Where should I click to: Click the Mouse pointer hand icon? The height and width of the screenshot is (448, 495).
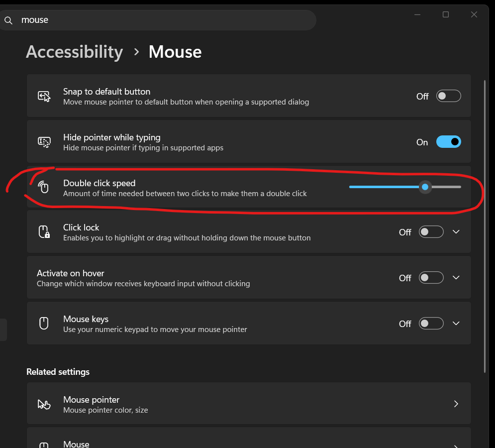coord(44,404)
